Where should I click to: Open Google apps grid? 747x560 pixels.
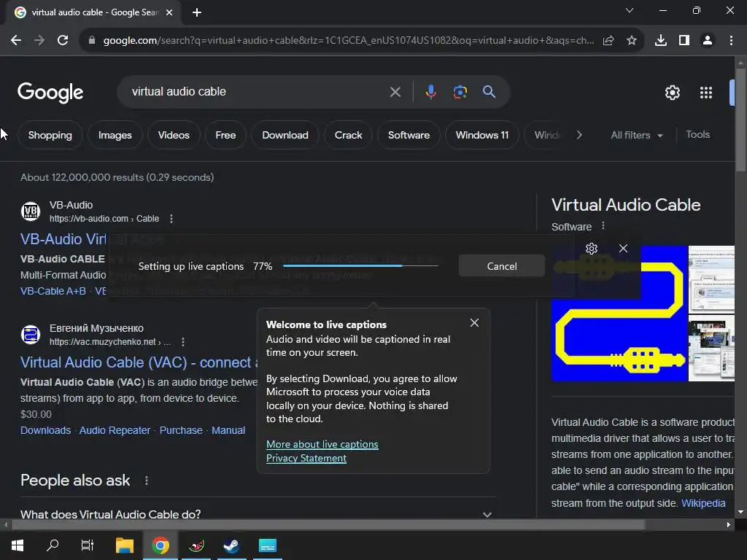click(706, 93)
